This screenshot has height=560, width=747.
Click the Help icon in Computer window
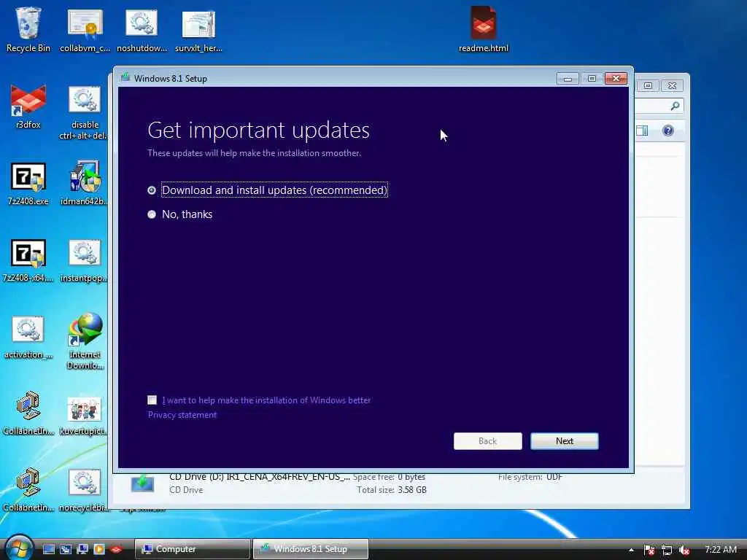click(668, 131)
